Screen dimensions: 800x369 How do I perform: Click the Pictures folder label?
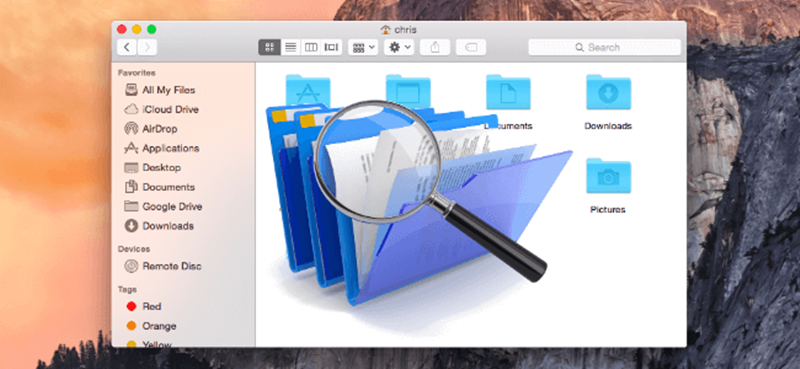pos(608,210)
